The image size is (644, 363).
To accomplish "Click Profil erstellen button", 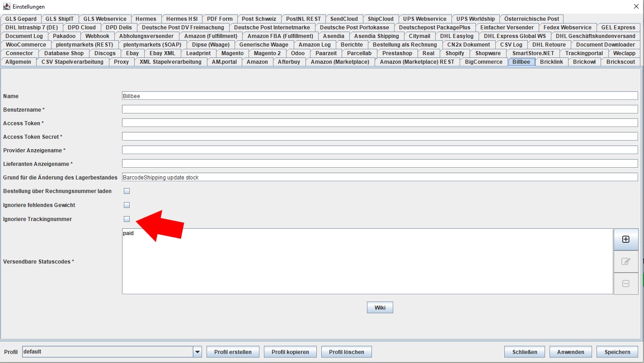I will coord(233,352).
